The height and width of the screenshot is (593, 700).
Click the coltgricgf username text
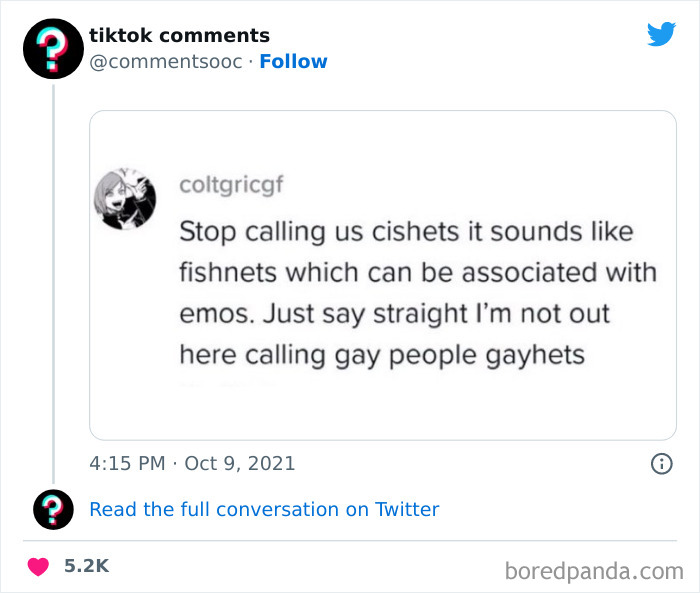[230, 185]
